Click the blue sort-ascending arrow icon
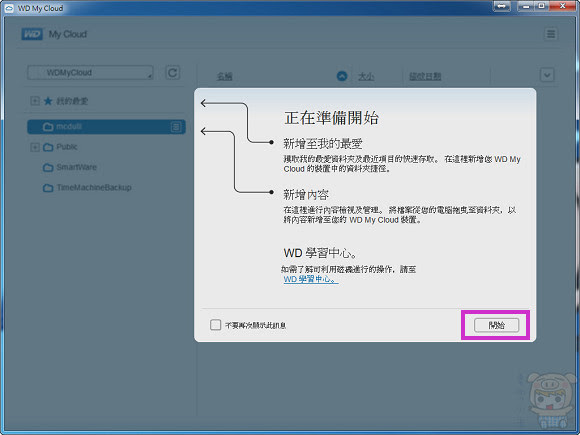The width and height of the screenshot is (580, 435). click(x=342, y=76)
